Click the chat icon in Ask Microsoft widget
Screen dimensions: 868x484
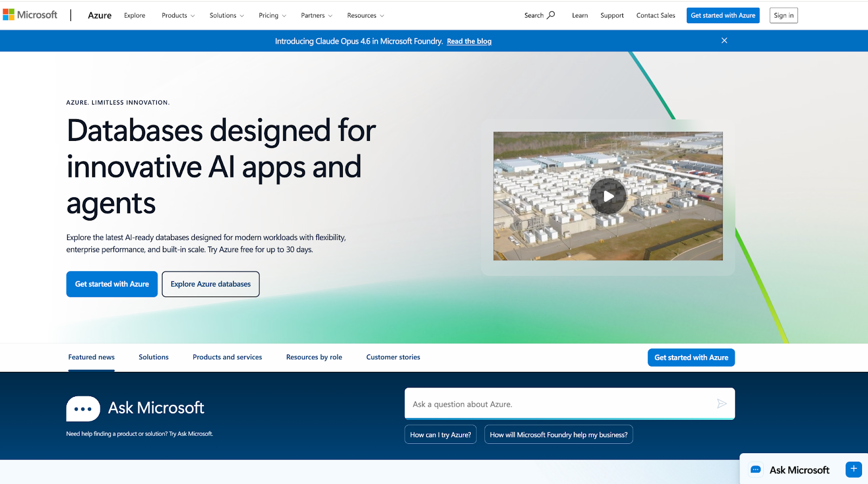[756, 470]
